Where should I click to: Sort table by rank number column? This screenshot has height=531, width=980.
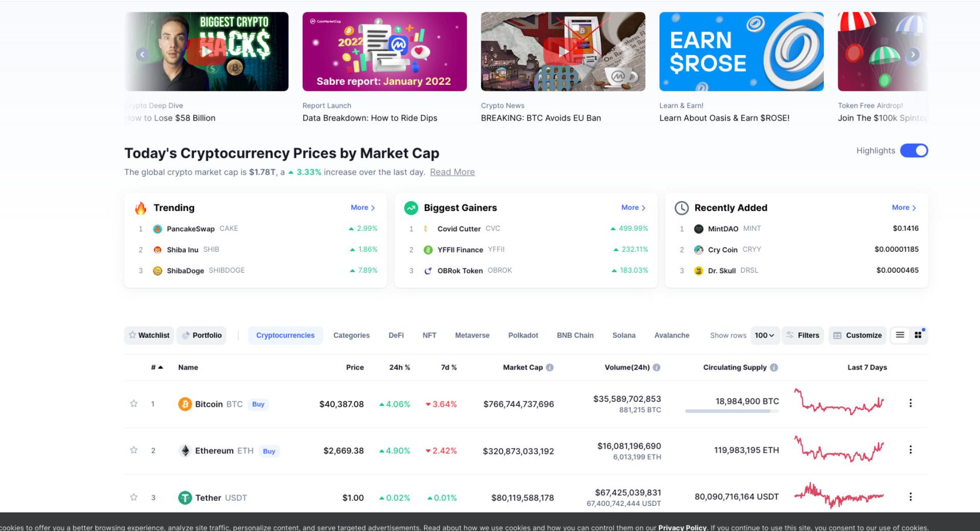[x=157, y=368]
